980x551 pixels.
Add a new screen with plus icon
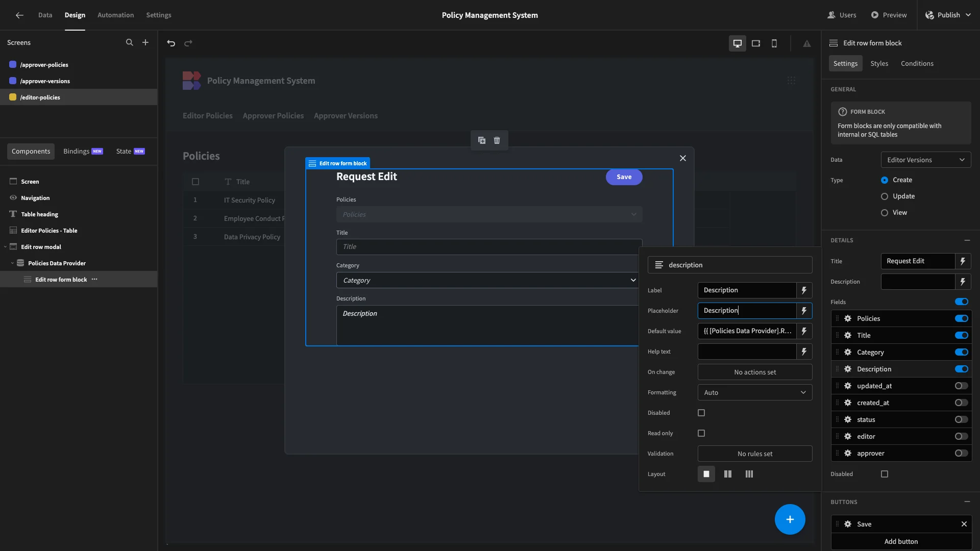[145, 43]
